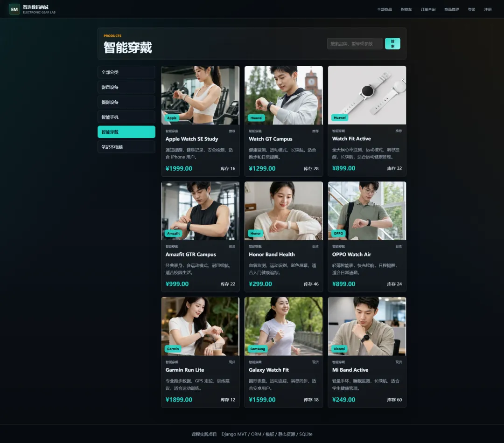Go to 订单查询 in the navigation

[428, 10]
